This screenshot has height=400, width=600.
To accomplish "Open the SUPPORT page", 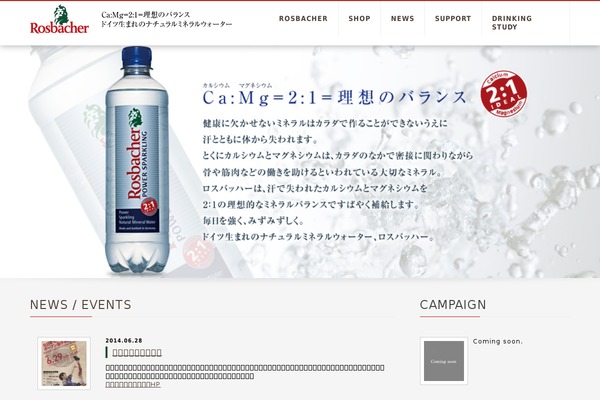I will 453,18.
